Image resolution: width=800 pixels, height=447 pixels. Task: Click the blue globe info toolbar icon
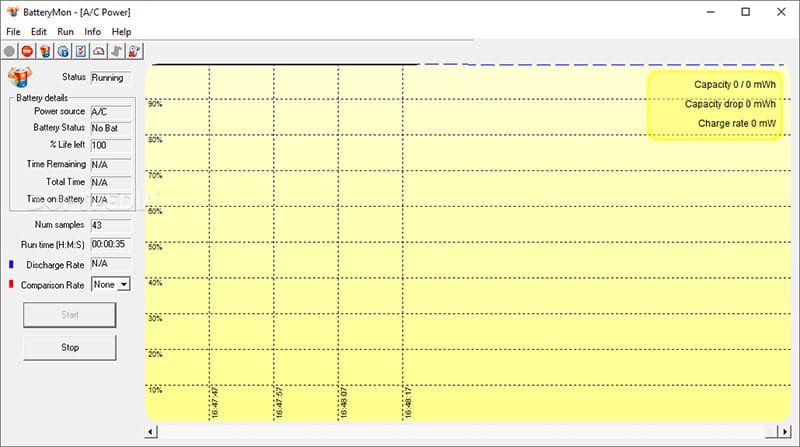[62, 51]
